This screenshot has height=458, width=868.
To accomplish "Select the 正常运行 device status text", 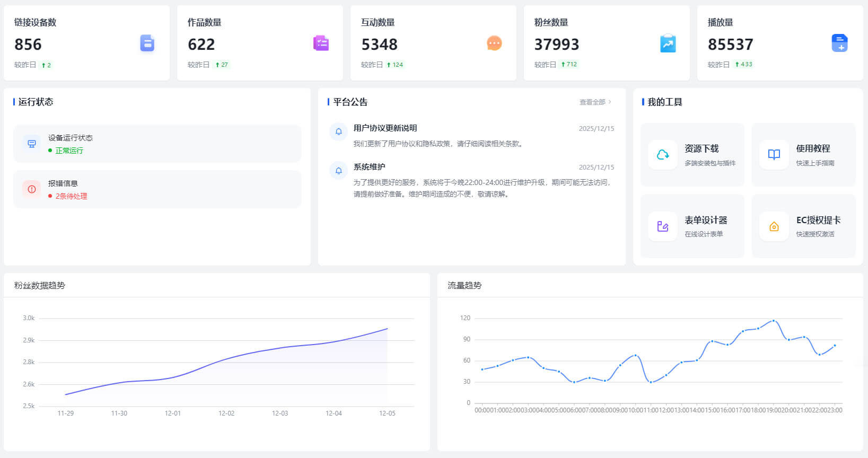I will (69, 151).
